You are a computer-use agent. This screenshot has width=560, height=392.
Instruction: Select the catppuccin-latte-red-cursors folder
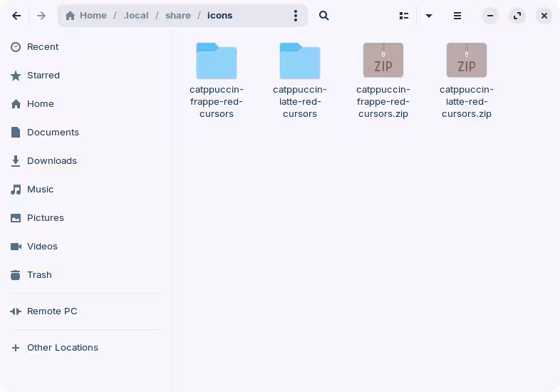point(300,61)
